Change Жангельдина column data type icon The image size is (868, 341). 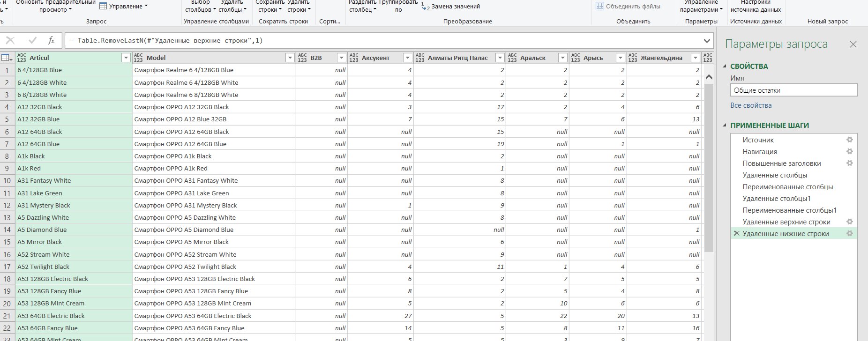[x=633, y=58]
